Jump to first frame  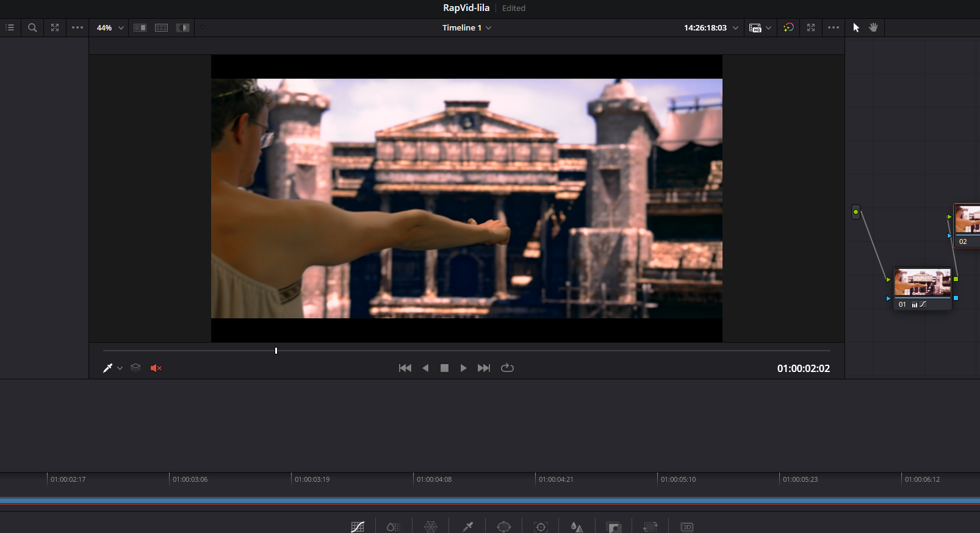click(x=405, y=368)
